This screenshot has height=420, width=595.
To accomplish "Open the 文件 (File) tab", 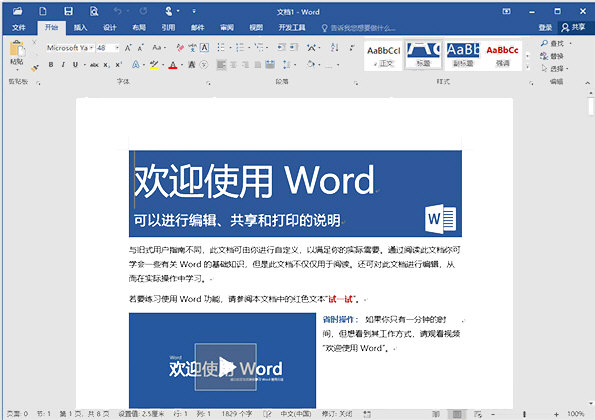I will pyautogui.click(x=19, y=28).
